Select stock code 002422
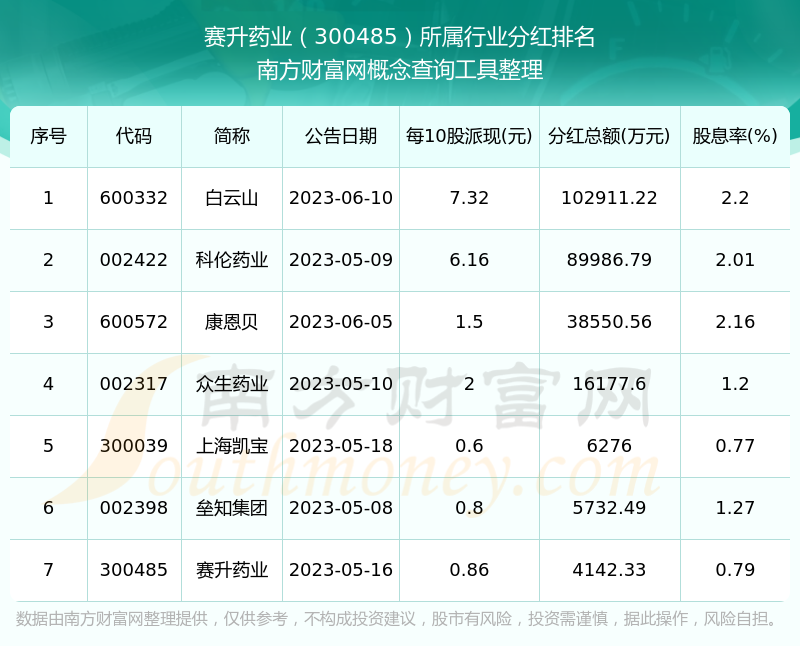Image resolution: width=800 pixels, height=668 pixels. tap(134, 260)
